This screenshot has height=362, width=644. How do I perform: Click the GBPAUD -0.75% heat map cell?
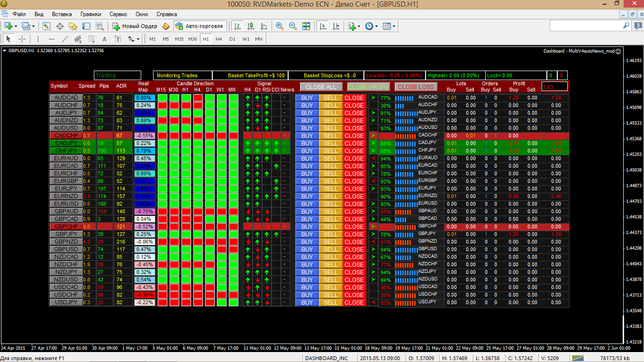144,211
